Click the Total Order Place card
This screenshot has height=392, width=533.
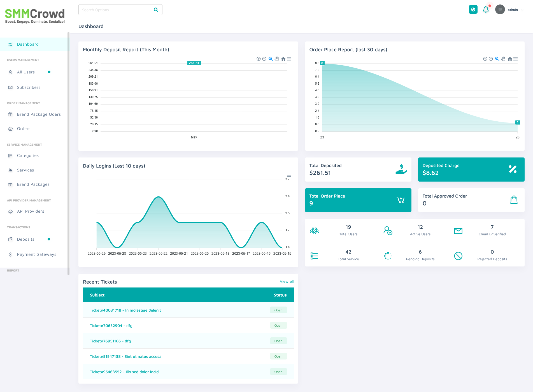pos(358,200)
